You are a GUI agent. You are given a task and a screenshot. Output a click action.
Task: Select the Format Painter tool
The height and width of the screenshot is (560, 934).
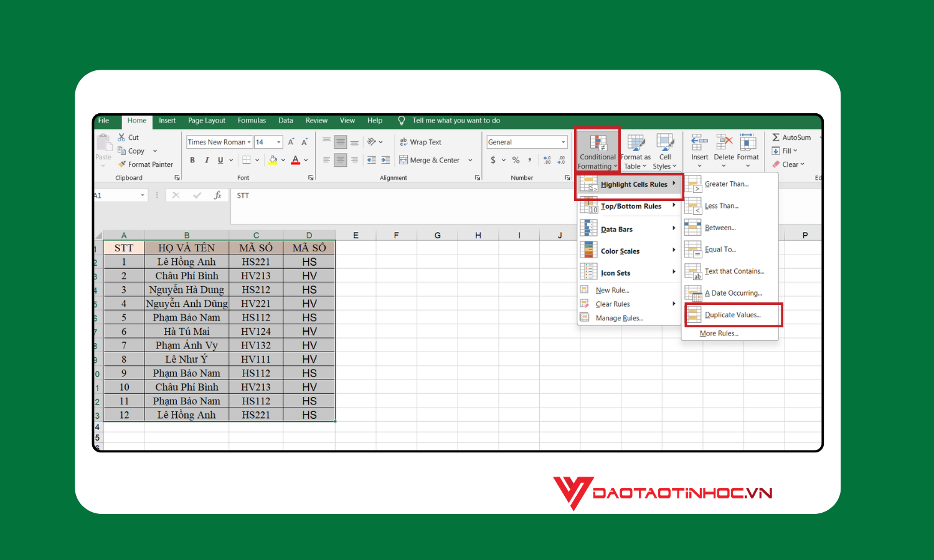point(146,164)
